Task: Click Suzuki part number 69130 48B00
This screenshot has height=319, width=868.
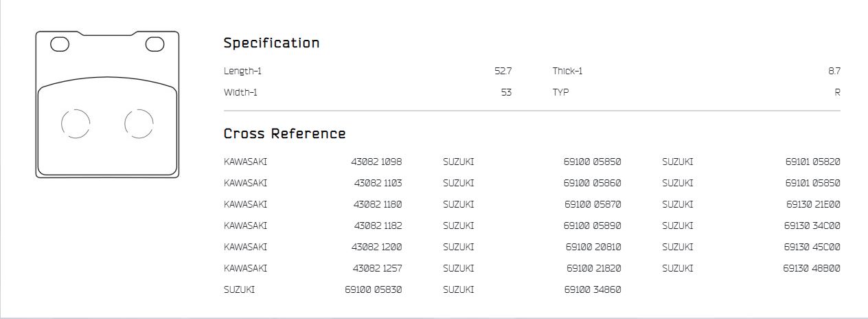Action: [x=812, y=269]
